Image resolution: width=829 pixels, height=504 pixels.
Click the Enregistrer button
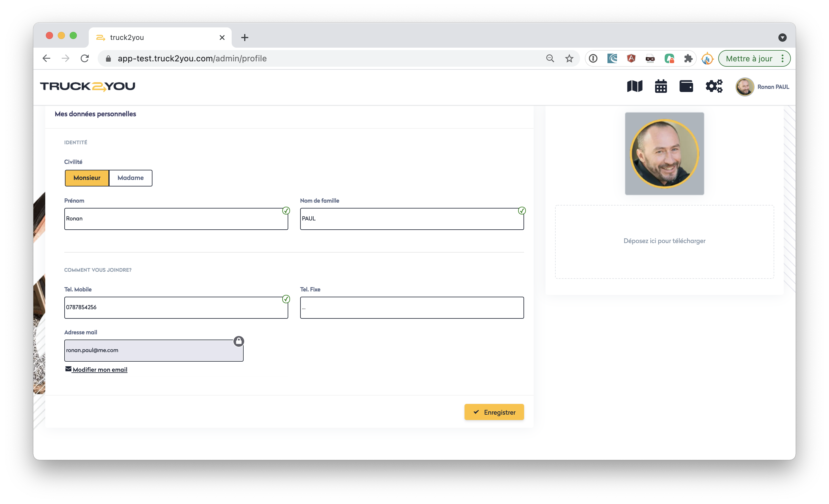(x=494, y=412)
